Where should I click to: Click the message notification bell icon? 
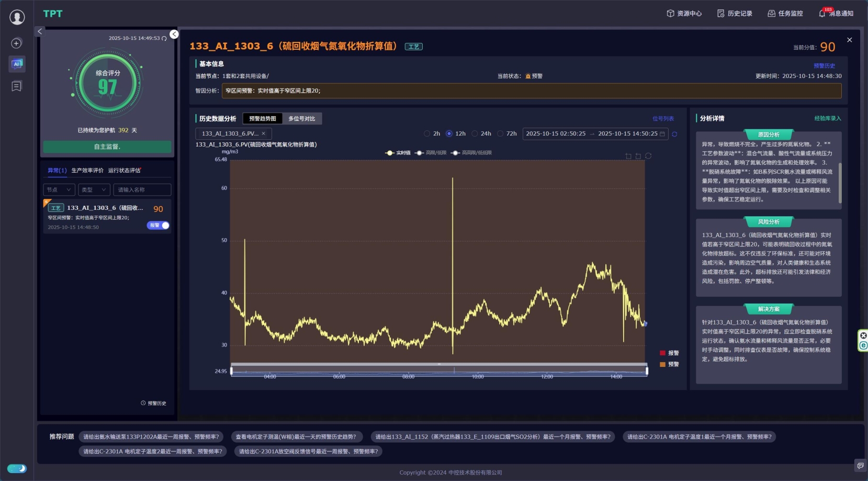(x=822, y=14)
